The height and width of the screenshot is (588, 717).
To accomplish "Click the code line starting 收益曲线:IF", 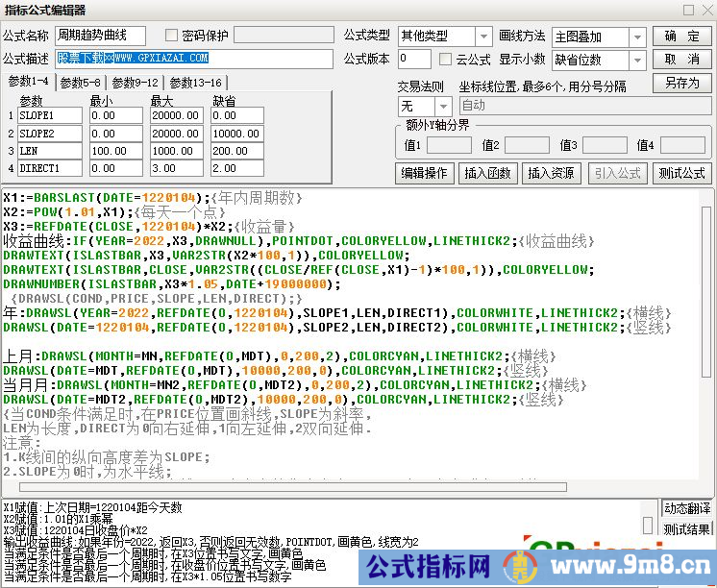I will pos(299,241).
